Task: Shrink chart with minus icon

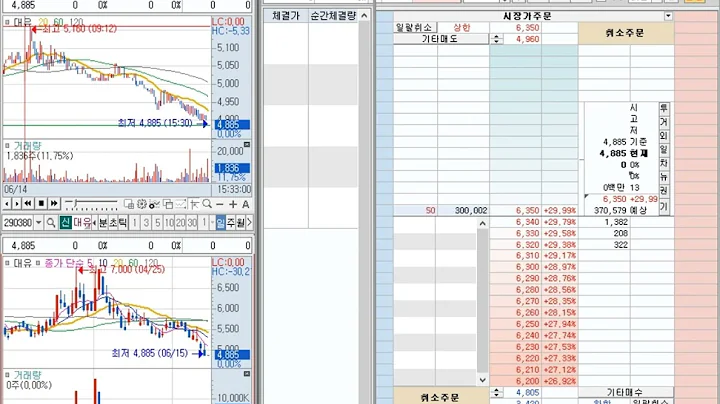Action: [220, 204]
